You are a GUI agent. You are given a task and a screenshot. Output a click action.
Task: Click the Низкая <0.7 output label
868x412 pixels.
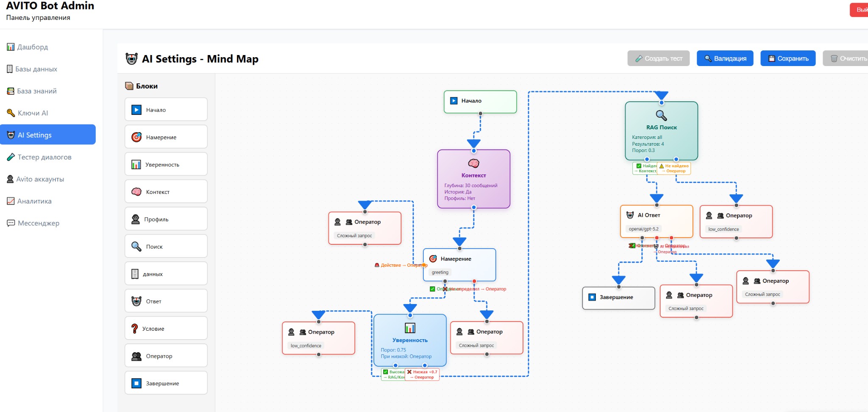(x=423, y=374)
